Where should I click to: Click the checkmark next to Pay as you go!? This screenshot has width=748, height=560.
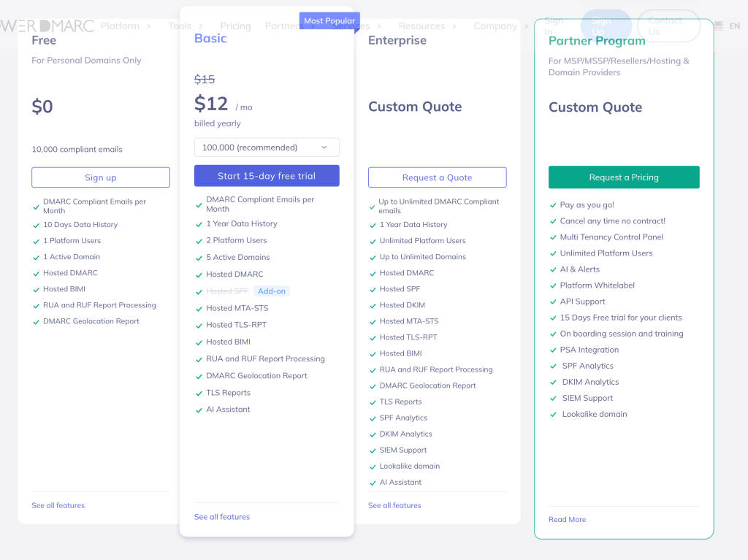tap(553, 204)
